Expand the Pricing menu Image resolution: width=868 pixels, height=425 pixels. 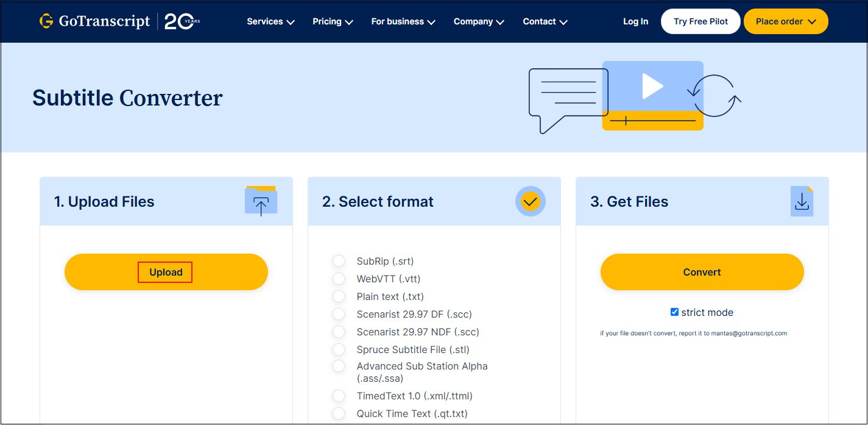coord(333,21)
